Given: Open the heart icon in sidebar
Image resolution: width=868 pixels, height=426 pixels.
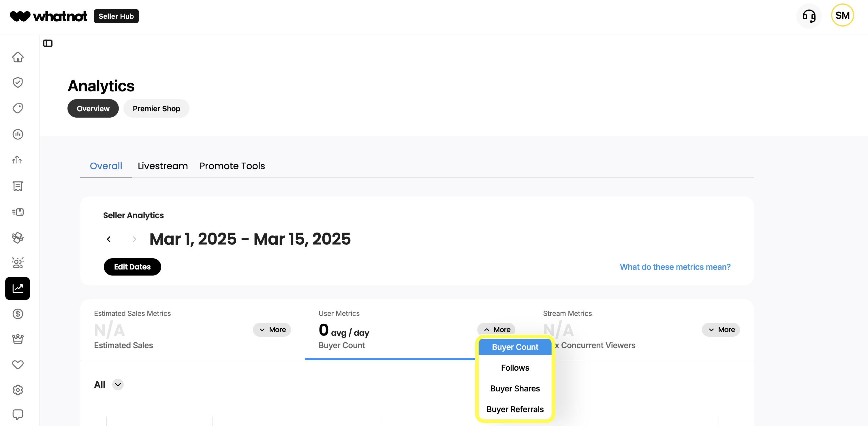Looking at the screenshot, I should (18, 364).
